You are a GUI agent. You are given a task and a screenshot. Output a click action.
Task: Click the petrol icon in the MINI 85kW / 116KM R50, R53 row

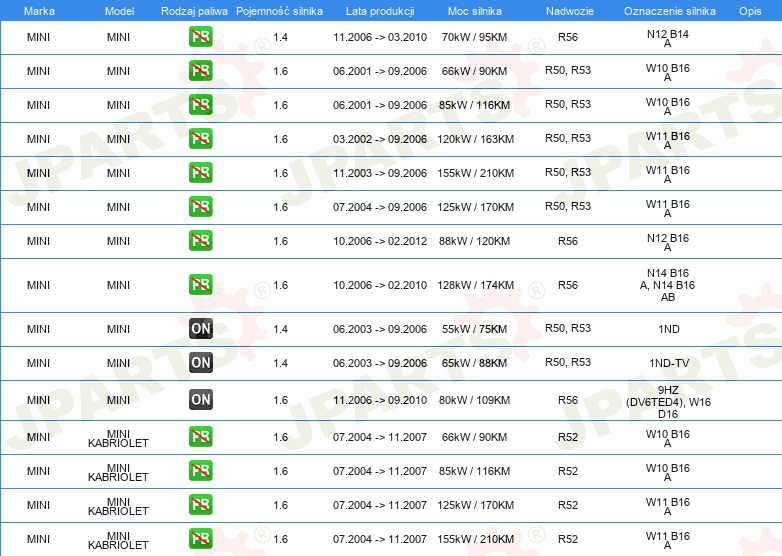pyautogui.click(x=200, y=105)
